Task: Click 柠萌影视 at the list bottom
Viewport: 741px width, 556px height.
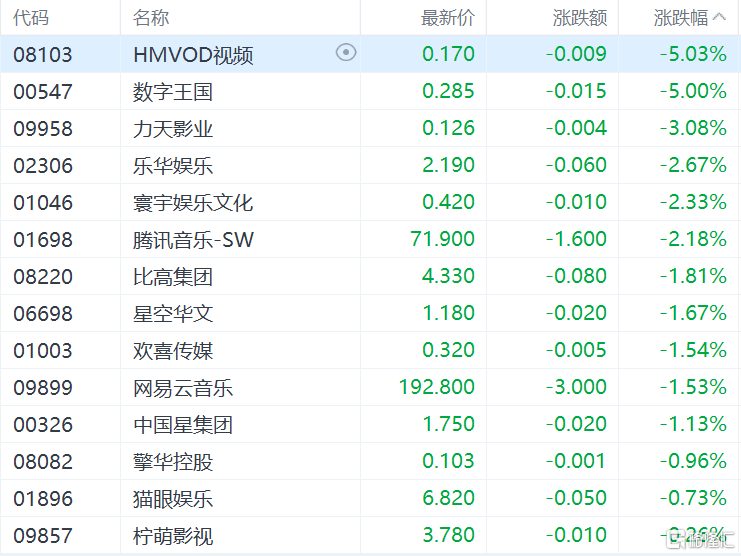Action: click(173, 536)
